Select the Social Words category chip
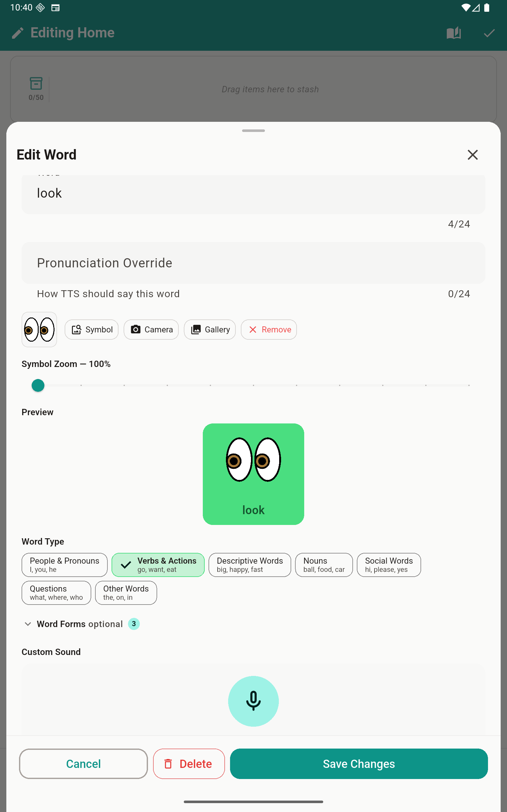507x812 pixels. pos(388,565)
